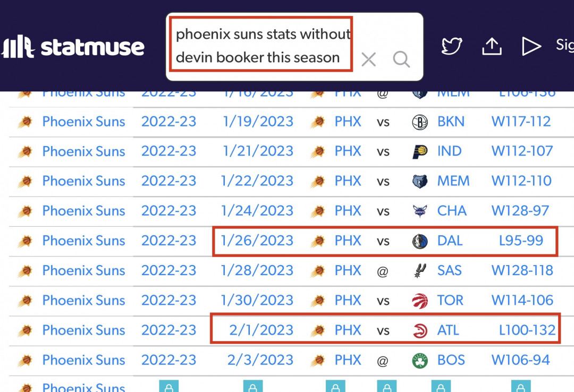The image size is (574, 392).
Task: Open the Phoenix Suns link in the 1/24/2023 row
Action: [83, 211]
